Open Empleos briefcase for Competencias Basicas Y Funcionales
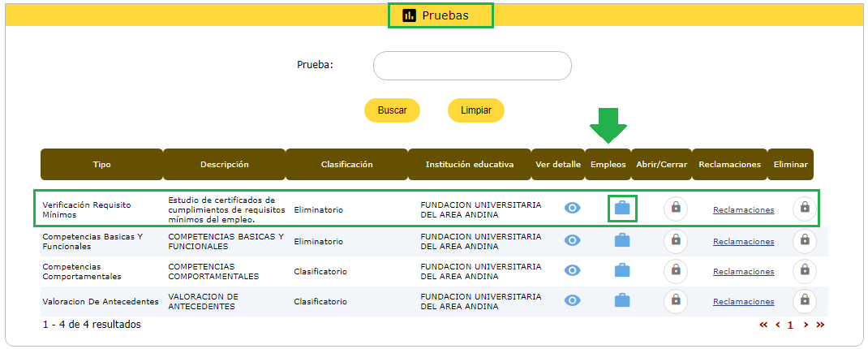The width and height of the screenshot is (868, 349). pos(622,240)
